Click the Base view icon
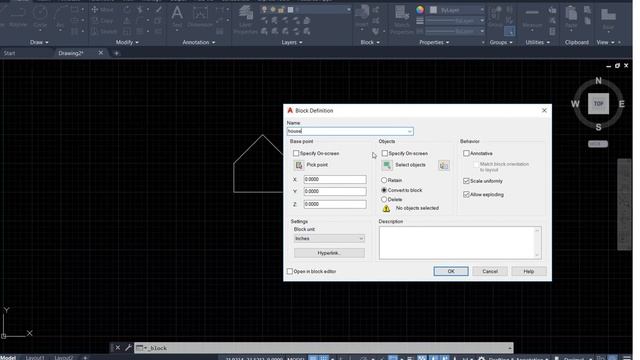This screenshot has height=360, width=640. (x=608, y=18)
